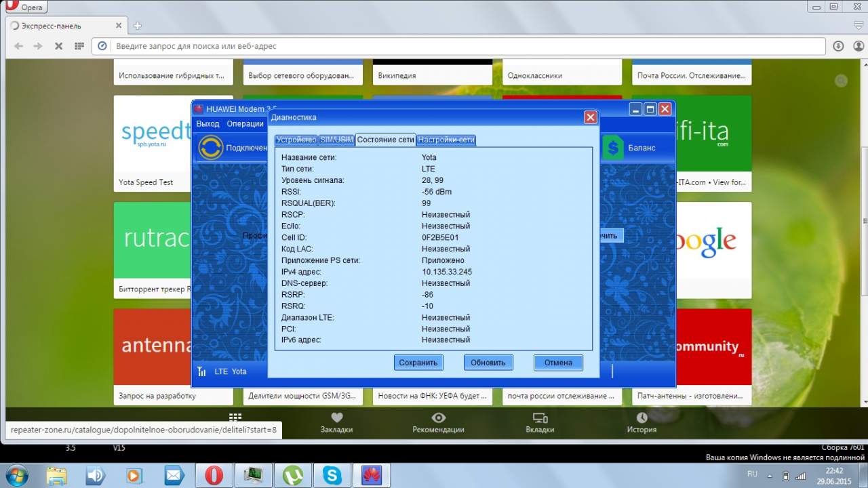Image resolution: width=868 pixels, height=488 pixels.
Task: Select the Cell ID value 0F2B5E01
Action: pos(440,237)
